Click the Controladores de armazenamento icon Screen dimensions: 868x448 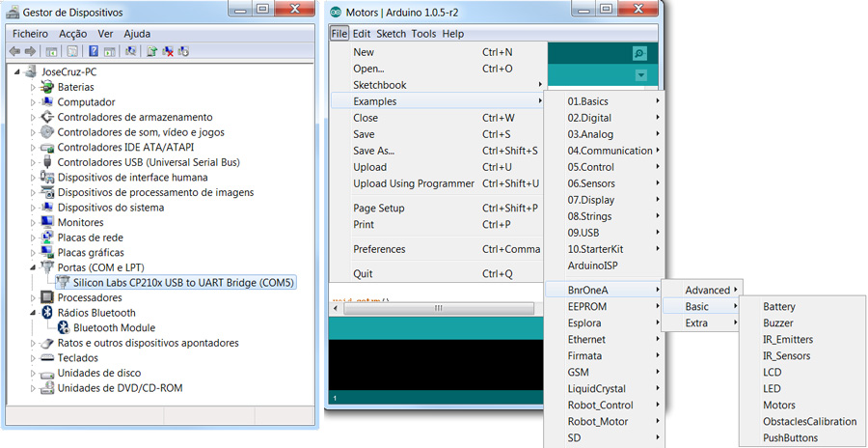click(48, 117)
